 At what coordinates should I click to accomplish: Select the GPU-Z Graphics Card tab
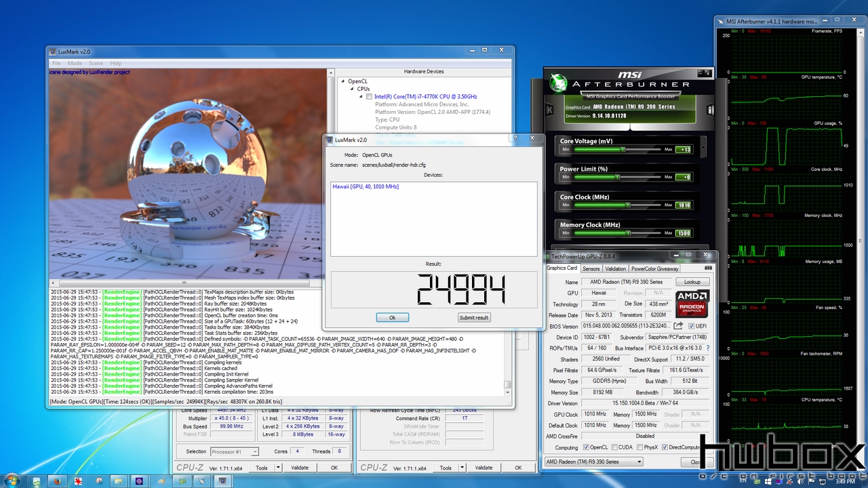562,268
